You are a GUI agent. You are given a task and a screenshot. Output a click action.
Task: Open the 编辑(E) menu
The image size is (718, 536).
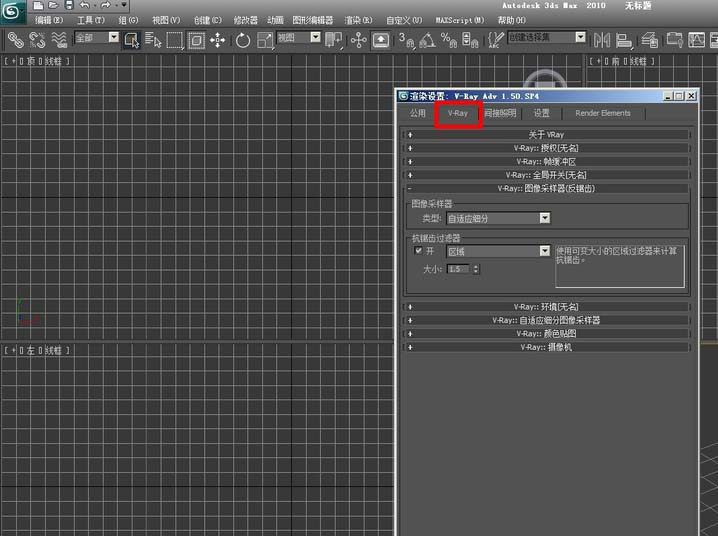[x=49, y=20]
